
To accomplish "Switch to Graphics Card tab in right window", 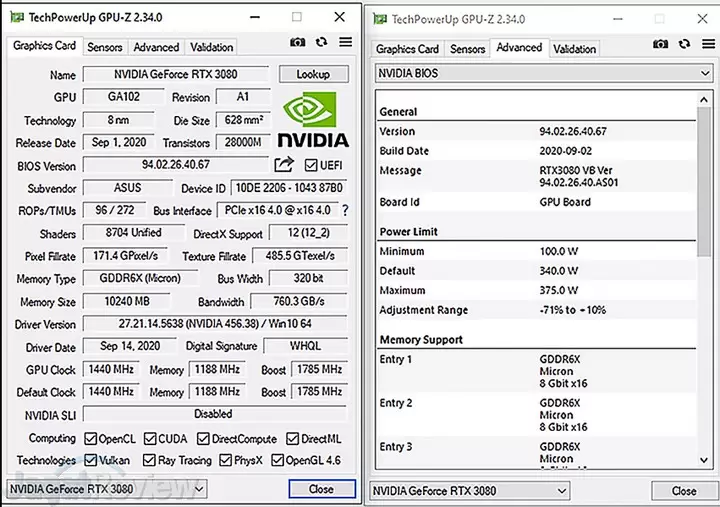I will point(407,49).
